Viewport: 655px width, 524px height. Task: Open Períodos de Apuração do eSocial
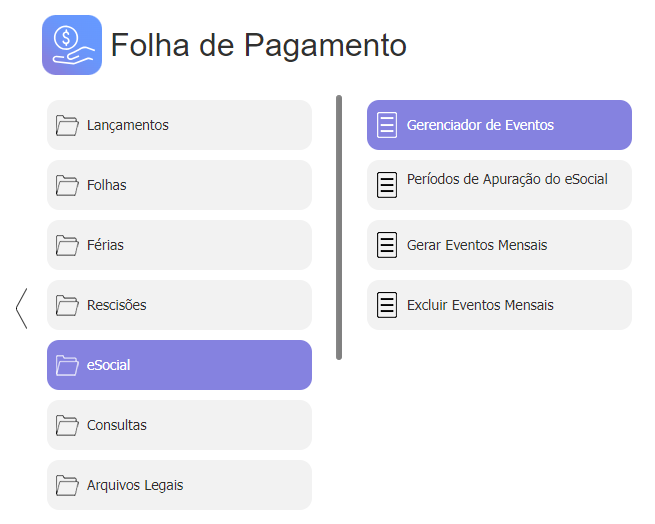(499, 185)
